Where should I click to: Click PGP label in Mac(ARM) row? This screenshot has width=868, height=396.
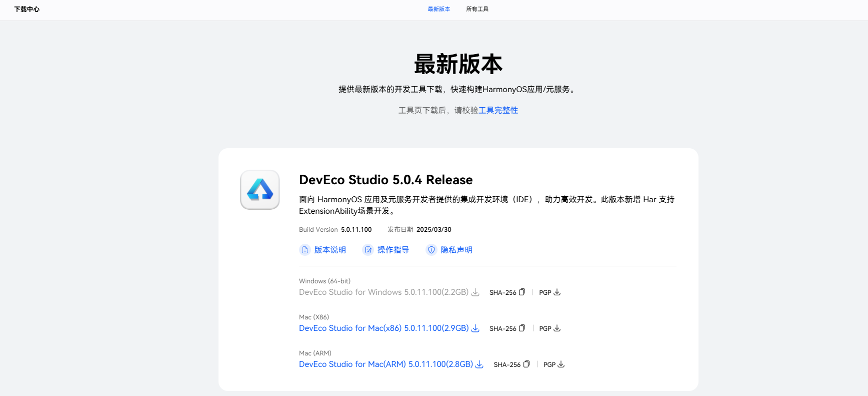[549, 365]
